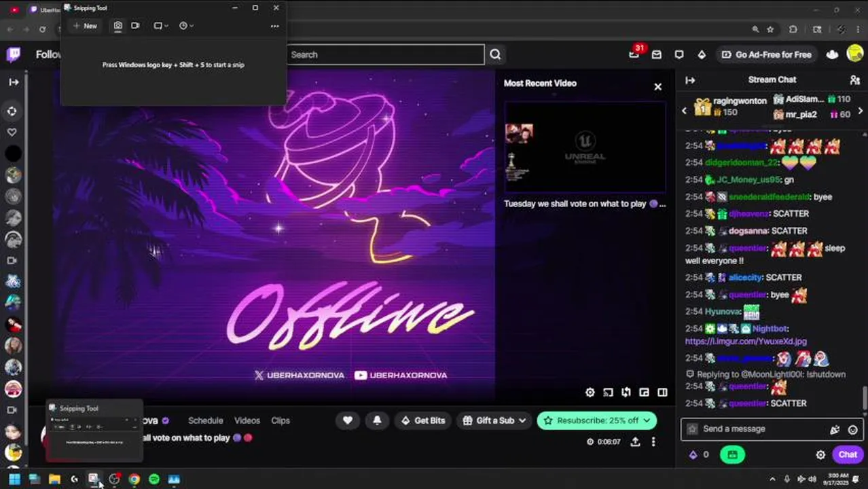Open the Videos tab
The width and height of the screenshot is (868, 489).
247,420
